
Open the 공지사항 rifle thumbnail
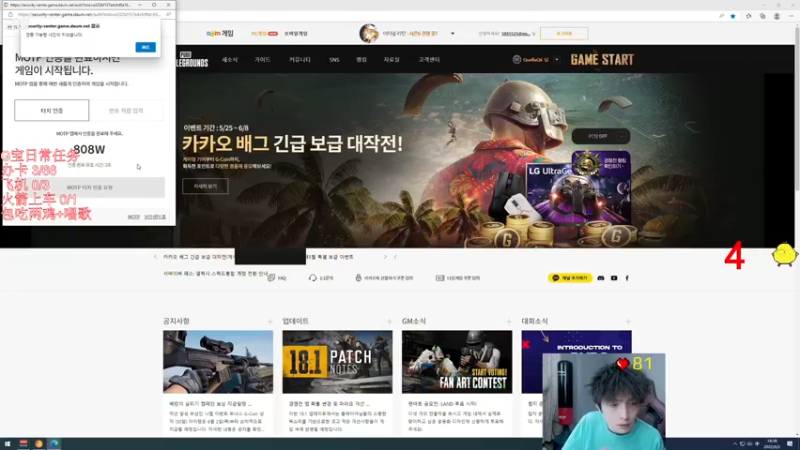pyautogui.click(x=218, y=362)
